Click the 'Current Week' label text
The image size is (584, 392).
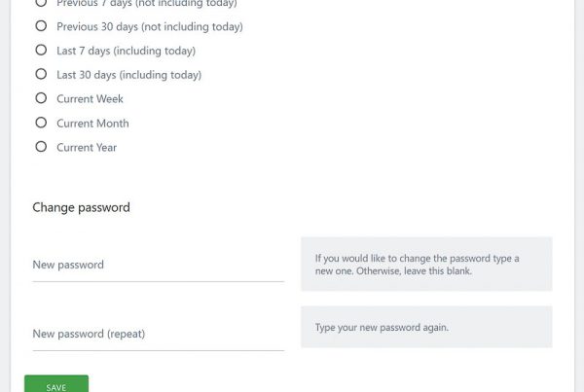(90, 99)
